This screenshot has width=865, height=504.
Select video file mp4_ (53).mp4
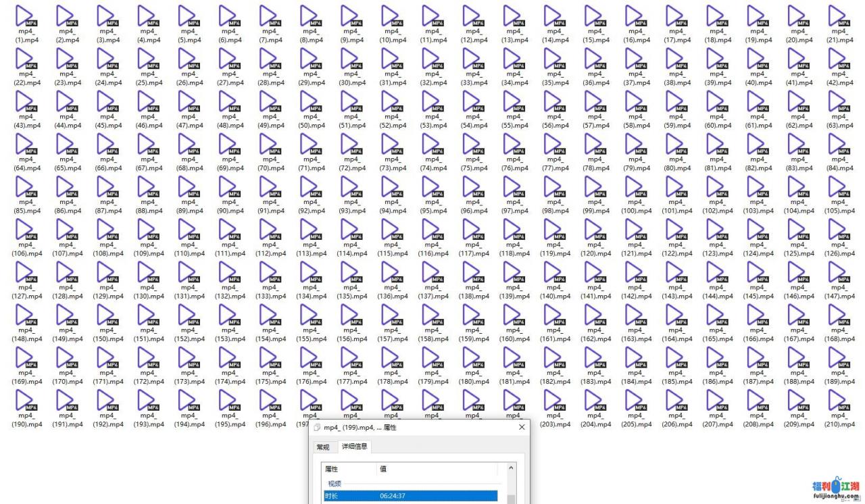[x=433, y=103]
